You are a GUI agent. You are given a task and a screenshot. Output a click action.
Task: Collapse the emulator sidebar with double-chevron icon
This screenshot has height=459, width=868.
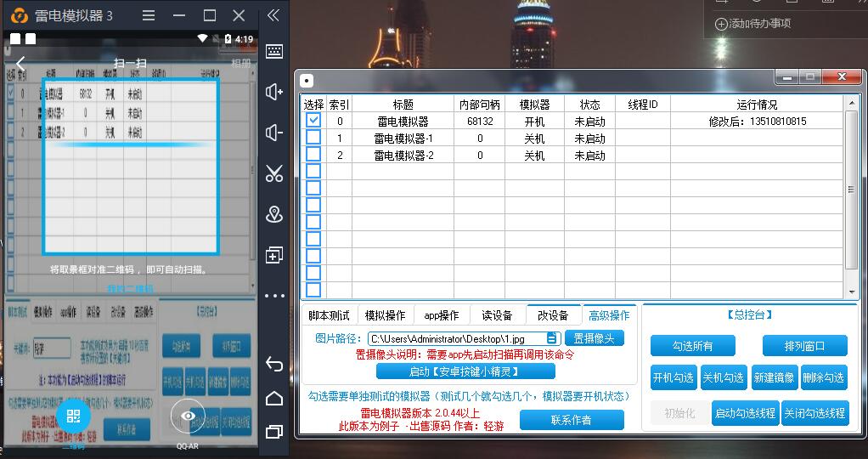(x=273, y=15)
